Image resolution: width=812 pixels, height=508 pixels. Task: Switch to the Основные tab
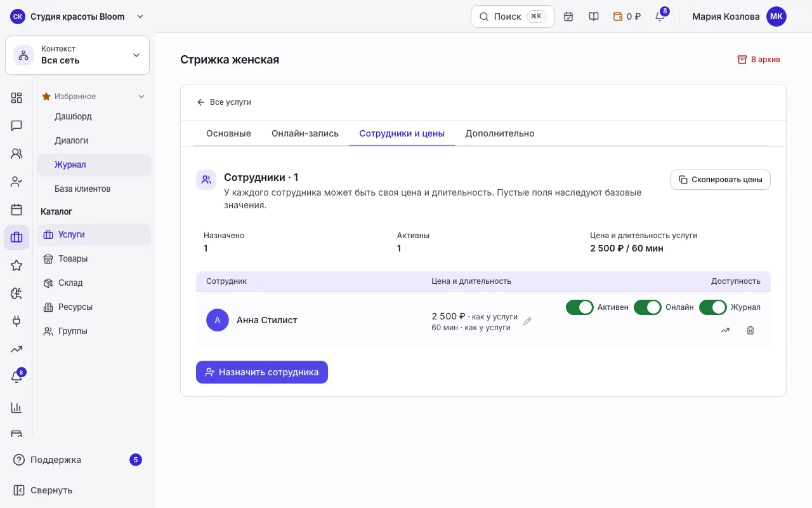228,133
